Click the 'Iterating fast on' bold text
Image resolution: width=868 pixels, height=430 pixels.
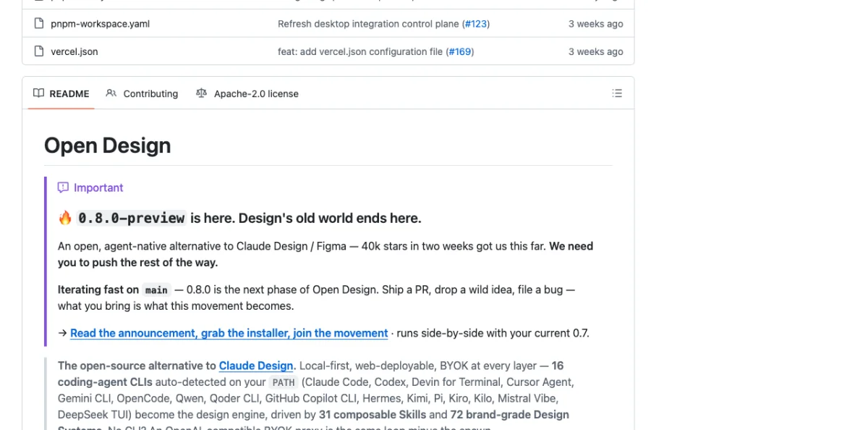click(98, 290)
